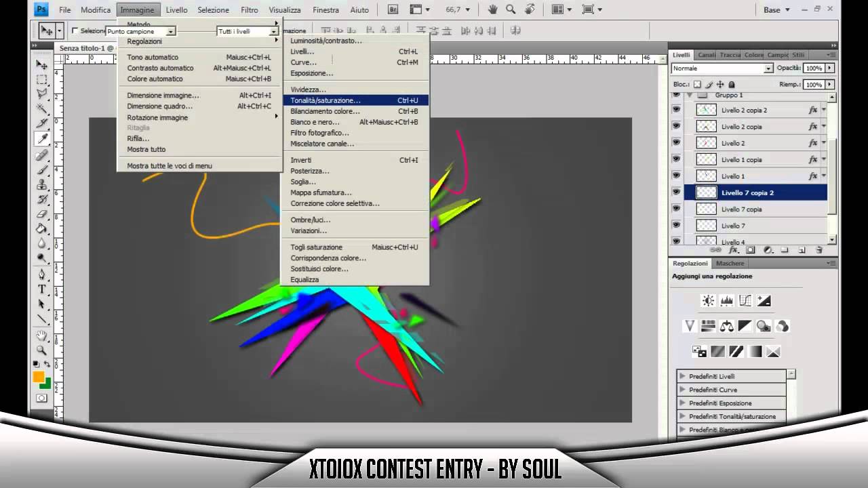Expand Predefiniti Curve presets
Screen dimensions: 868x488
point(682,390)
